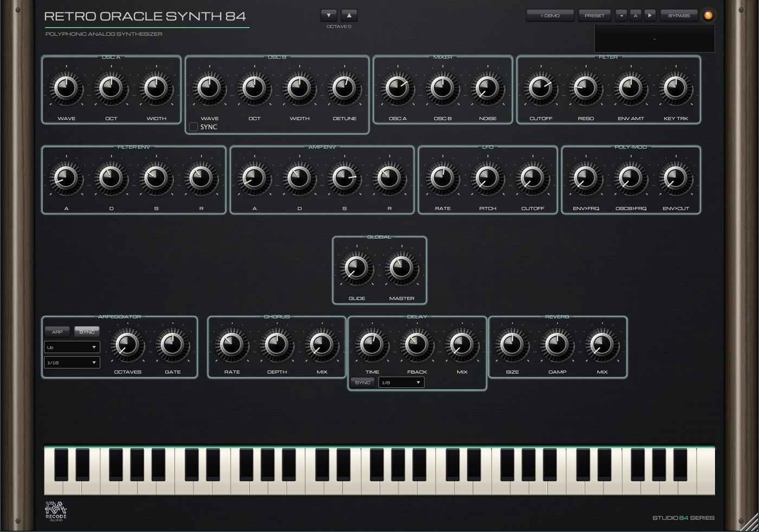Click the Filter RESO knob
The height and width of the screenshot is (532, 759).
[x=586, y=88]
